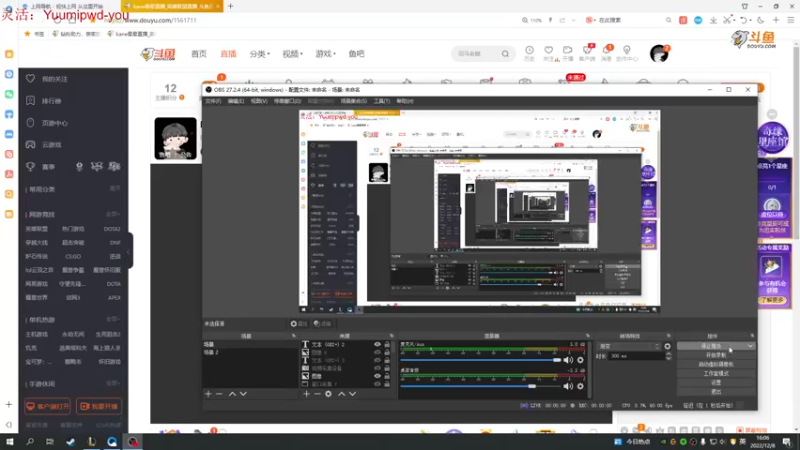Open source properties gear in sources panel
800x450 pixels.
[x=329, y=394]
